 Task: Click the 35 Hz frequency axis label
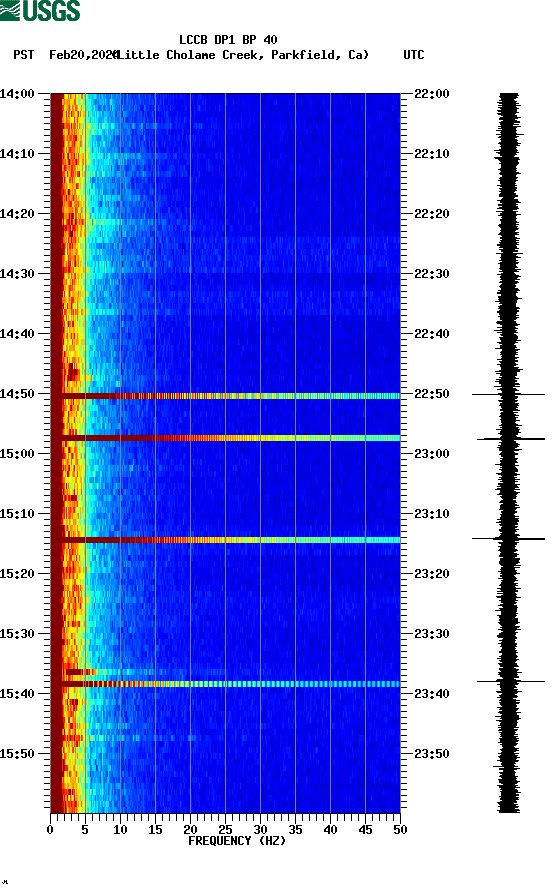pyautogui.click(x=295, y=830)
